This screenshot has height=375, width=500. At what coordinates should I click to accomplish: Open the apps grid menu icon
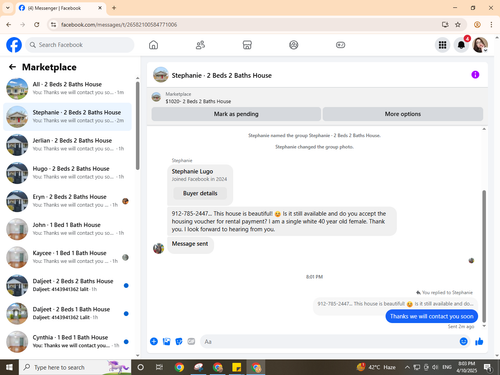pos(442,45)
